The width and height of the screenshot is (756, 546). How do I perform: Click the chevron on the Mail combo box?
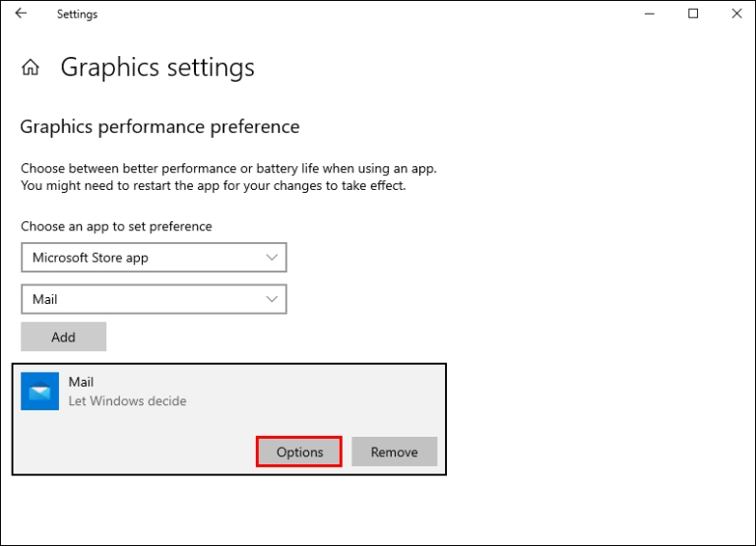(273, 299)
